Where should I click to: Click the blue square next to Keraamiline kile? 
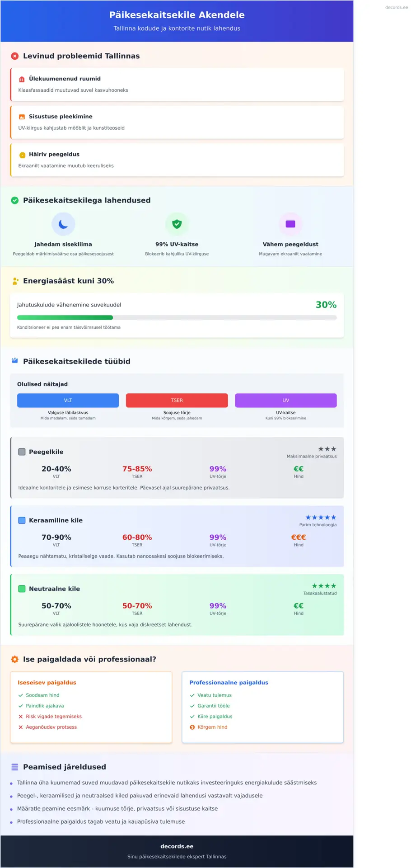tap(22, 520)
